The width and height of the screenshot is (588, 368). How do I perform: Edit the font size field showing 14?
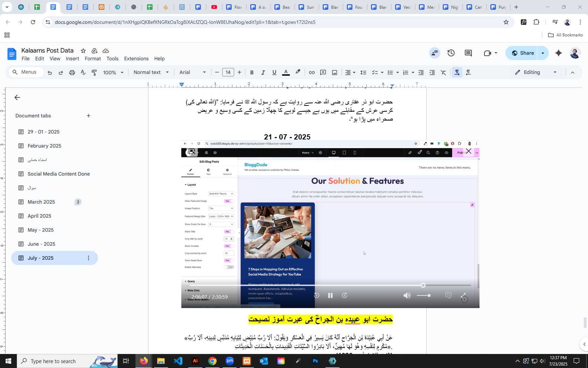[228, 73]
